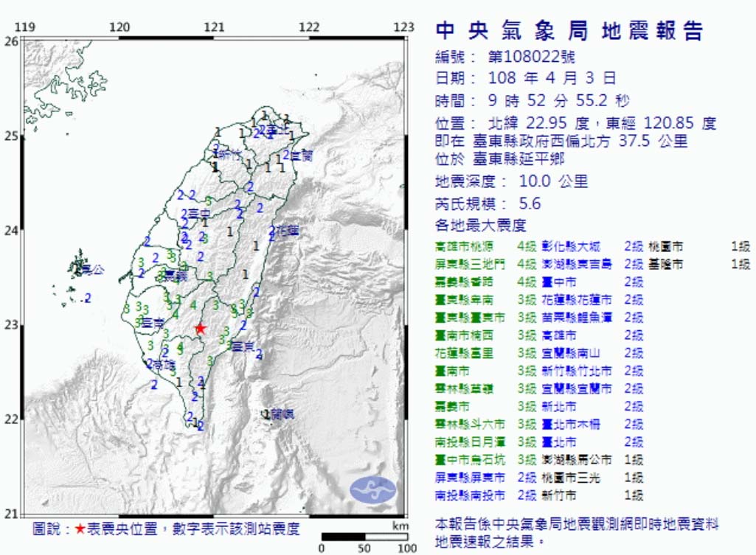
Task: Click the longitude text 東經 120.85 度
Action: click(x=661, y=123)
